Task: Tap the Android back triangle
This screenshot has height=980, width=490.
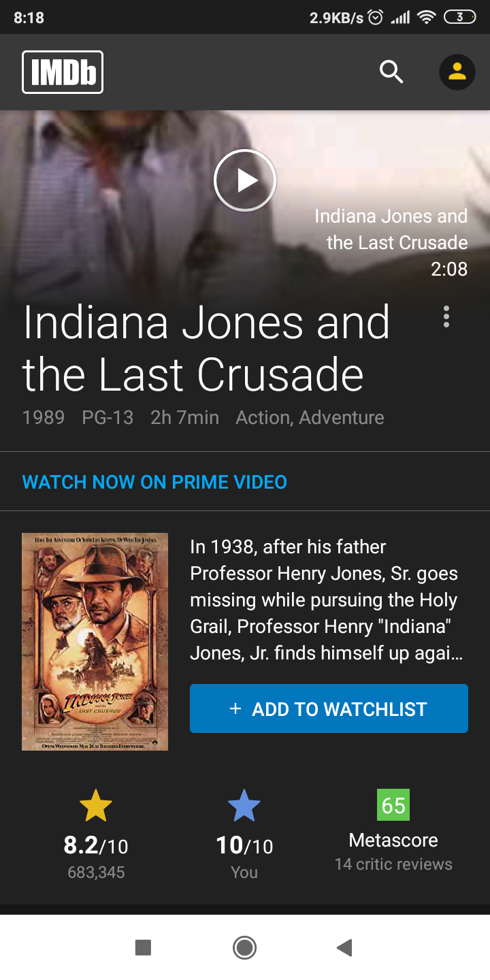Action: pyautogui.click(x=344, y=947)
